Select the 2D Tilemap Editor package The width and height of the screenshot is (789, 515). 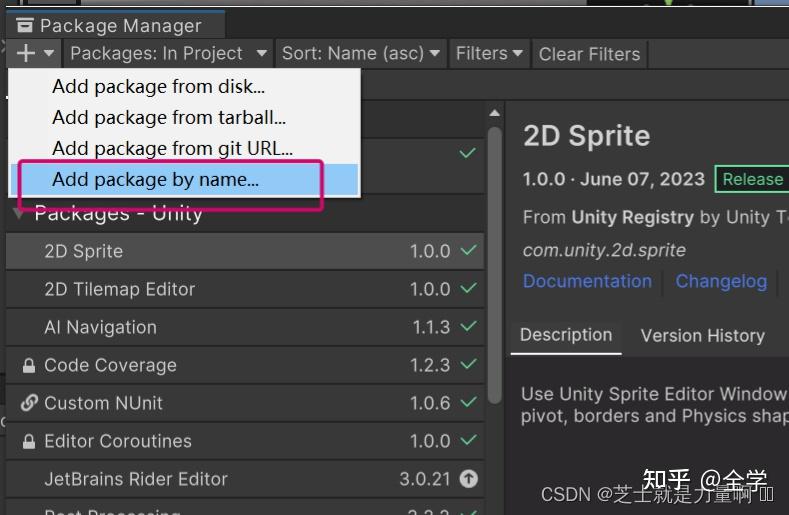245,289
